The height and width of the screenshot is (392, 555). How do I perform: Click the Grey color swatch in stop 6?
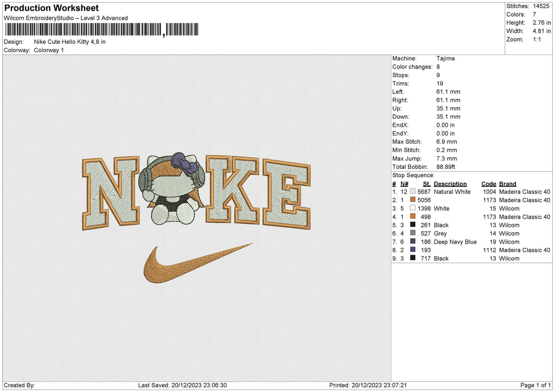point(413,233)
